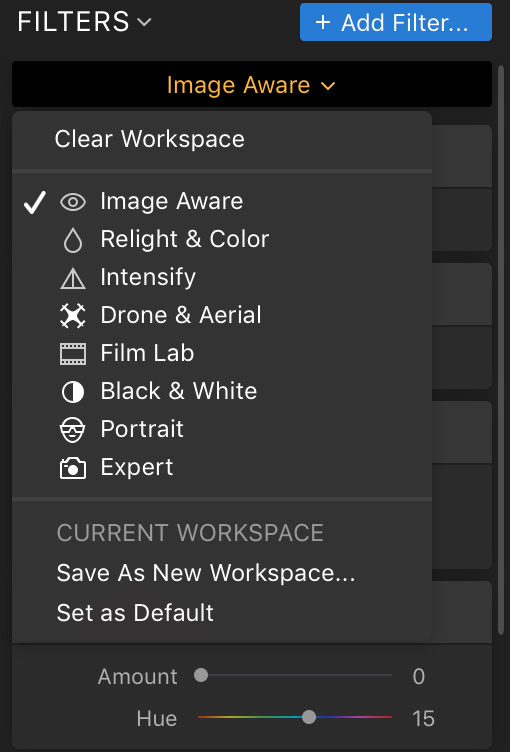This screenshot has height=752, width=510.
Task: Select Save As New Workspace...
Action: coord(206,573)
